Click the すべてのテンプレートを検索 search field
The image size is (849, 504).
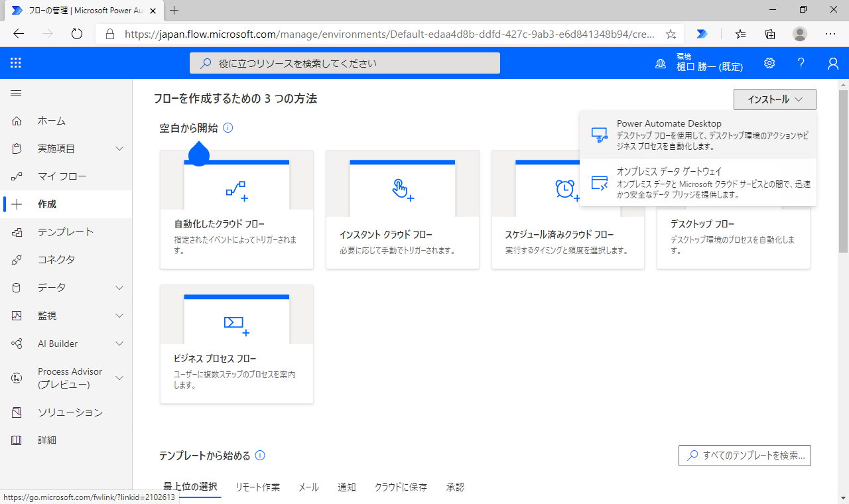(x=745, y=456)
